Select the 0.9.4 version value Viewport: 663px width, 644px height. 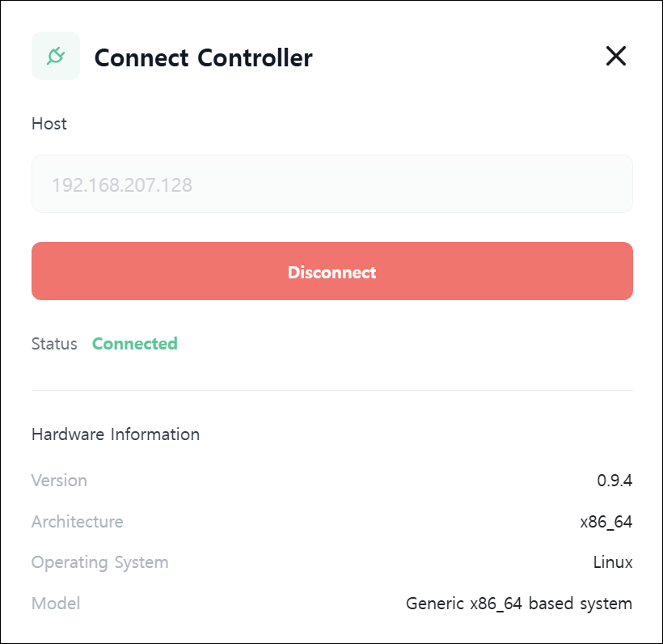(614, 481)
